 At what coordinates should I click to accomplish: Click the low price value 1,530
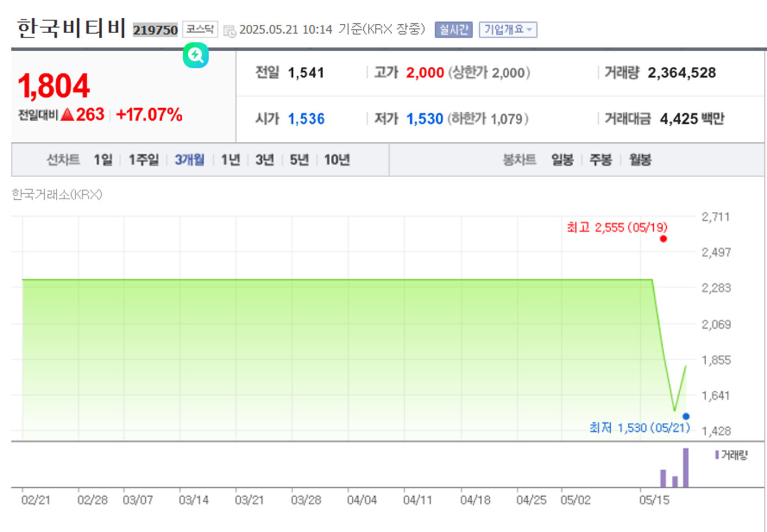(x=425, y=119)
